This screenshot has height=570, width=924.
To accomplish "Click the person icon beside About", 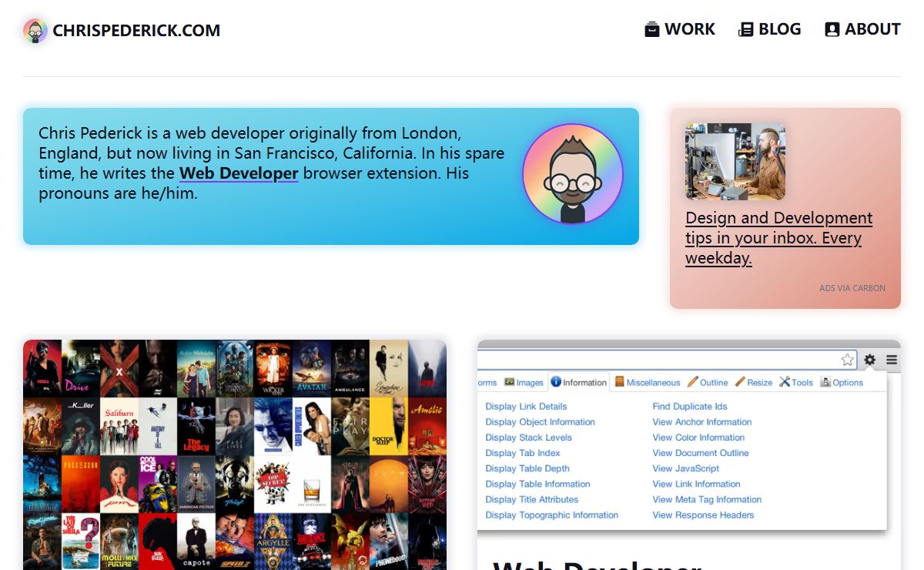I will tap(832, 30).
